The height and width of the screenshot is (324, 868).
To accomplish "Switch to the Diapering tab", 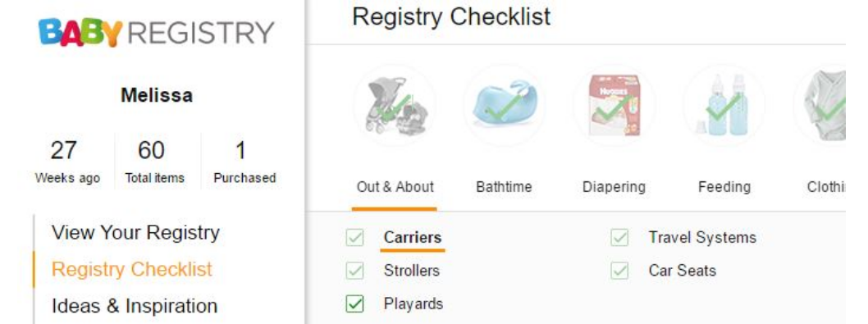I will tap(614, 187).
